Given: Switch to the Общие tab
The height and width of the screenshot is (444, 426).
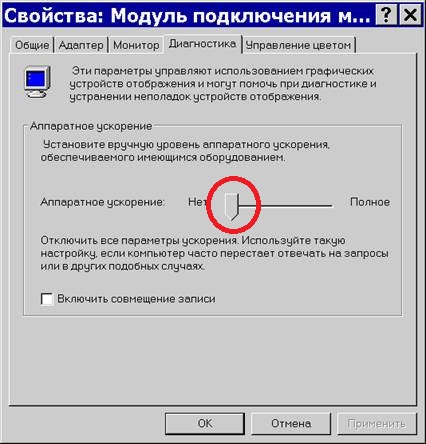Looking at the screenshot, I should 32,45.
